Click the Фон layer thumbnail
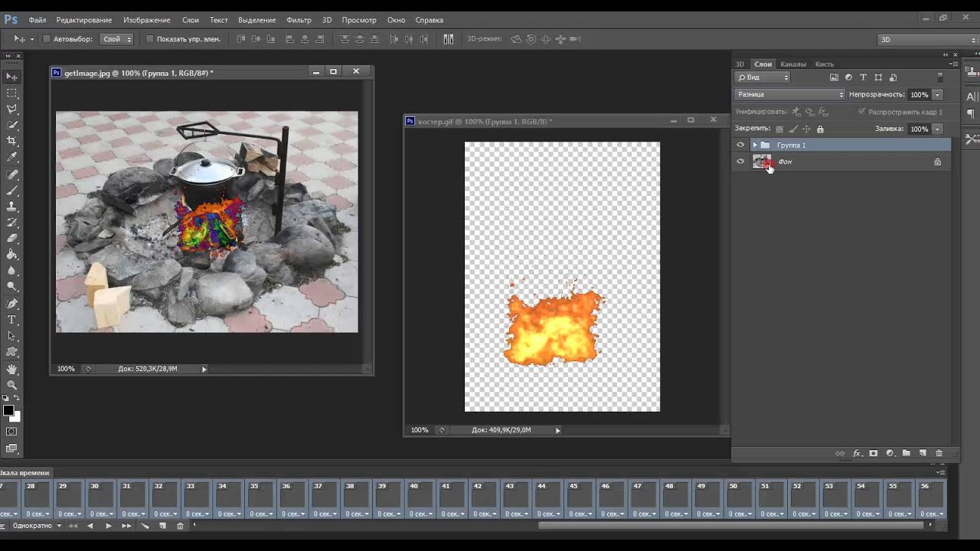 762,161
